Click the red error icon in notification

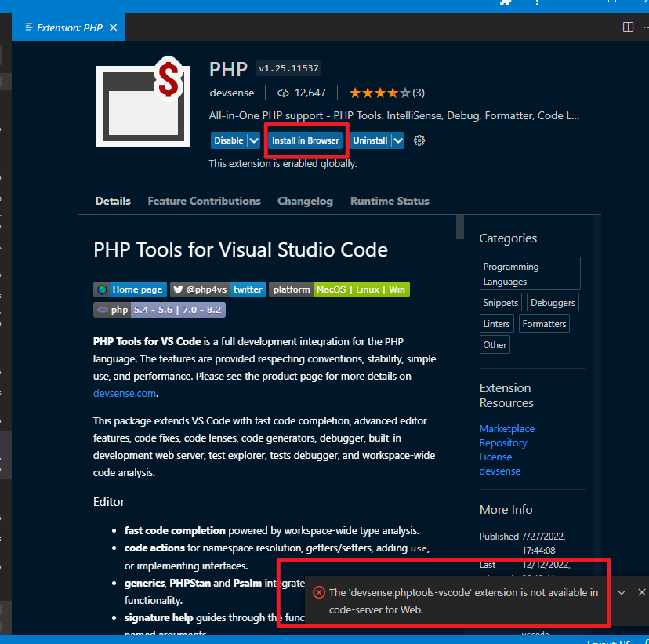(x=319, y=593)
